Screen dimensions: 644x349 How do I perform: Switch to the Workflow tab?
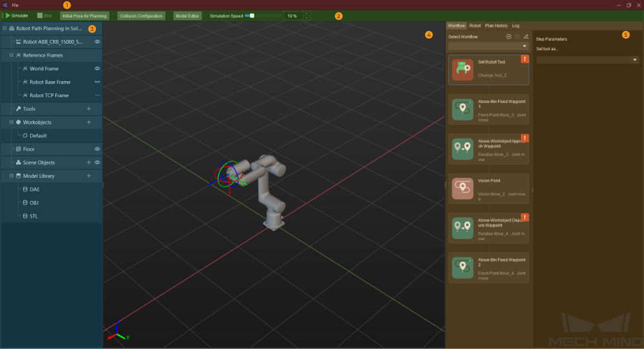457,26
